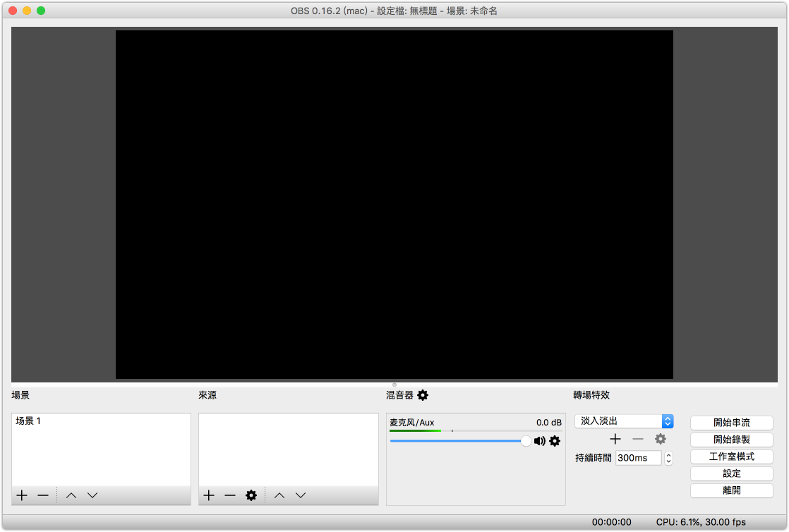789x532 pixels.
Task: Click the 300ms duration input field
Action: click(638, 458)
